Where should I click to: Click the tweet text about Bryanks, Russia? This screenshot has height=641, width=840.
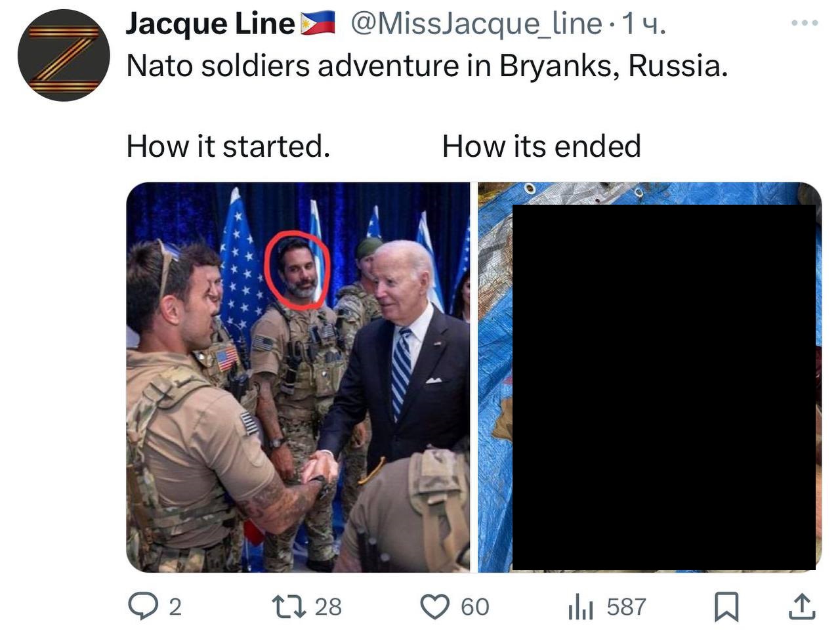[x=427, y=66]
